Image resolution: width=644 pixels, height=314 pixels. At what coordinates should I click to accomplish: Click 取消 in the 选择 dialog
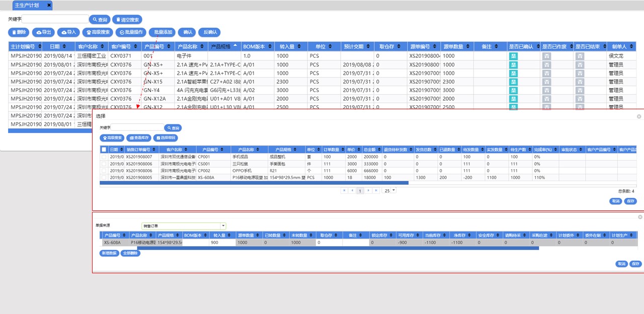615,201
